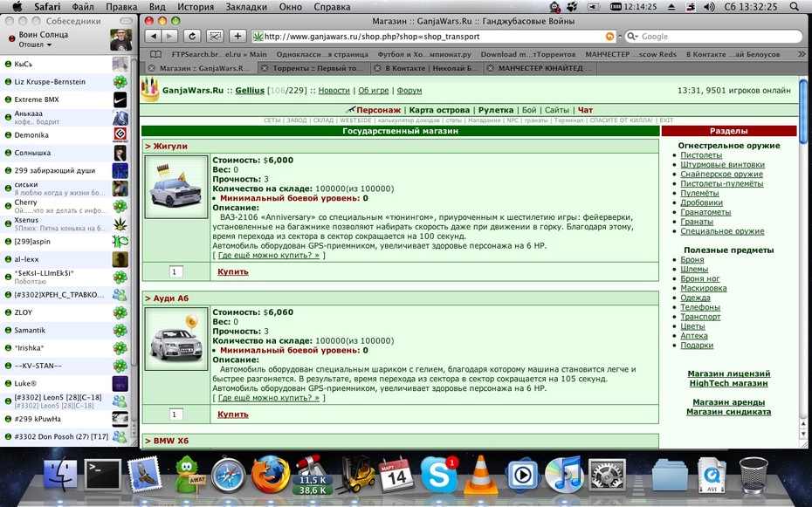Open the blue folder stack in the dock
The height and width of the screenshot is (507, 812).
[x=670, y=475]
